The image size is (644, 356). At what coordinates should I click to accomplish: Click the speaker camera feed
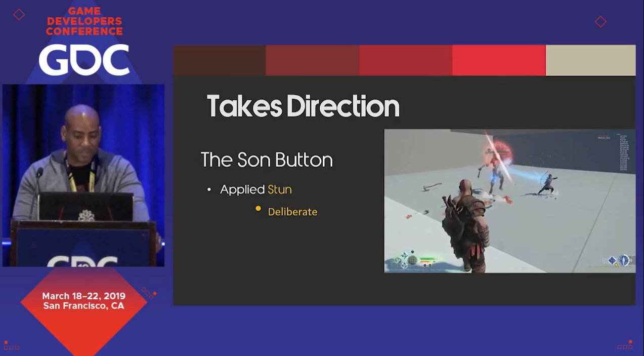83,175
